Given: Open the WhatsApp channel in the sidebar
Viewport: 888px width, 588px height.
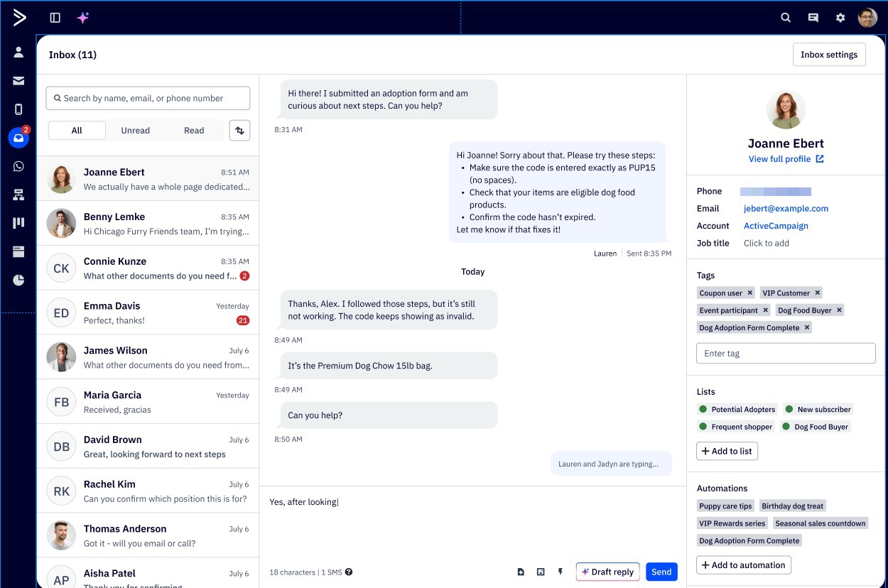Looking at the screenshot, I should pyautogui.click(x=18, y=166).
